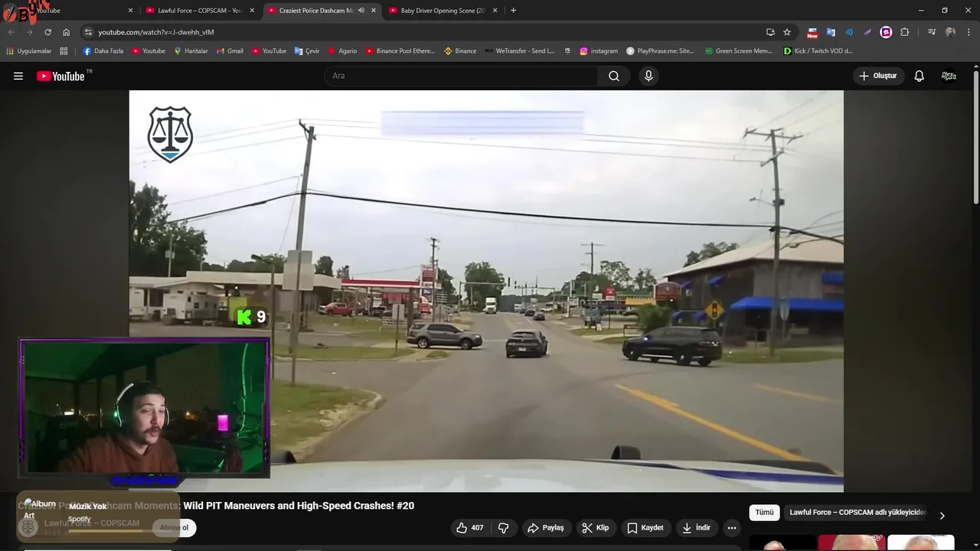Viewport: 980px width, 551px height.
Task: Open the Chrome profile avatar
Action: coord(950,32)
